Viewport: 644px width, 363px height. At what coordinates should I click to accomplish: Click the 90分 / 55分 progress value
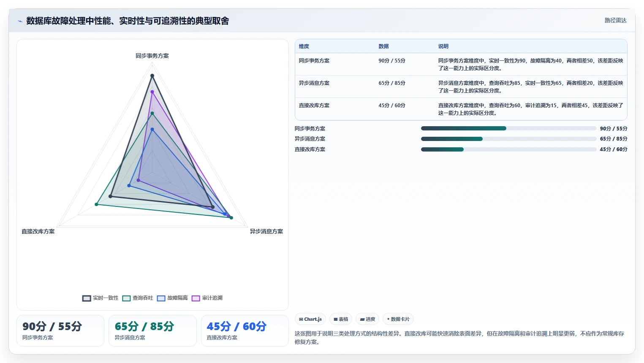[x=614, y=129]
